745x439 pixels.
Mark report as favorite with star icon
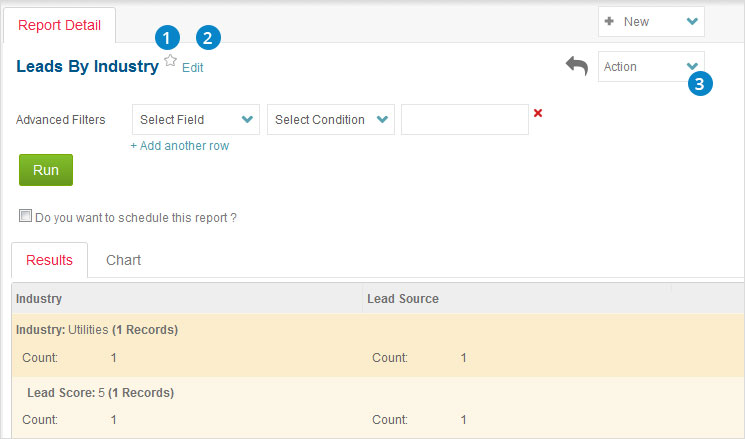170,62
